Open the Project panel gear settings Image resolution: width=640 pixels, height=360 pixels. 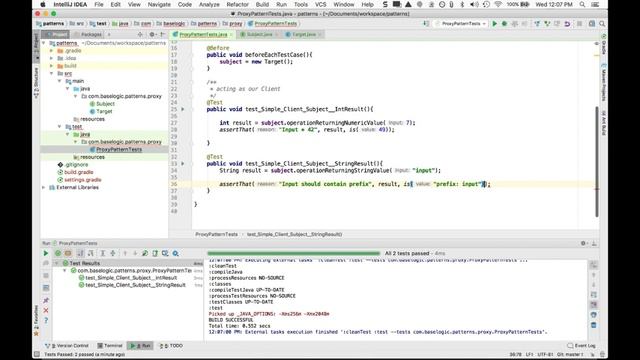point(152,35)
